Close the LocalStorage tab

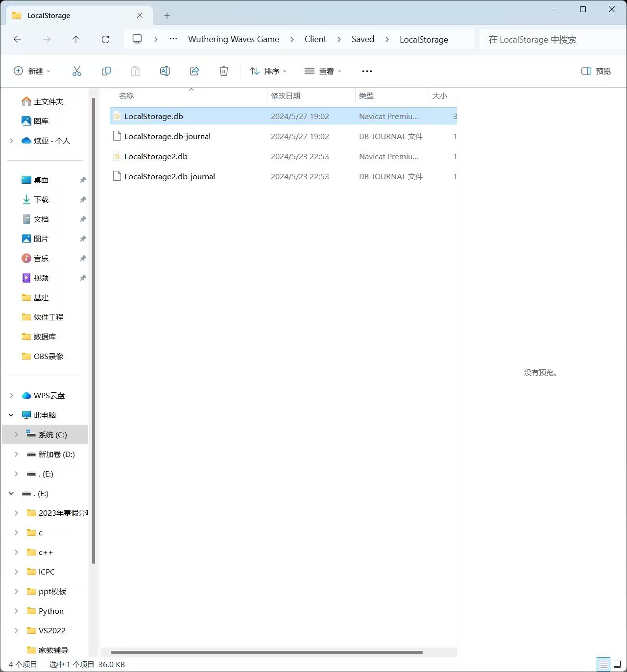pos(140,15)
